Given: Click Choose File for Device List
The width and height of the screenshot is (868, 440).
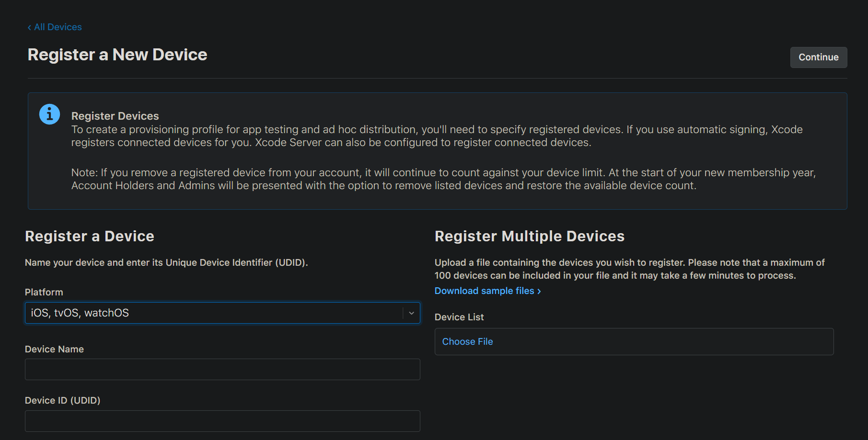Looking at the screenshot, I should (x=467, y=342).
